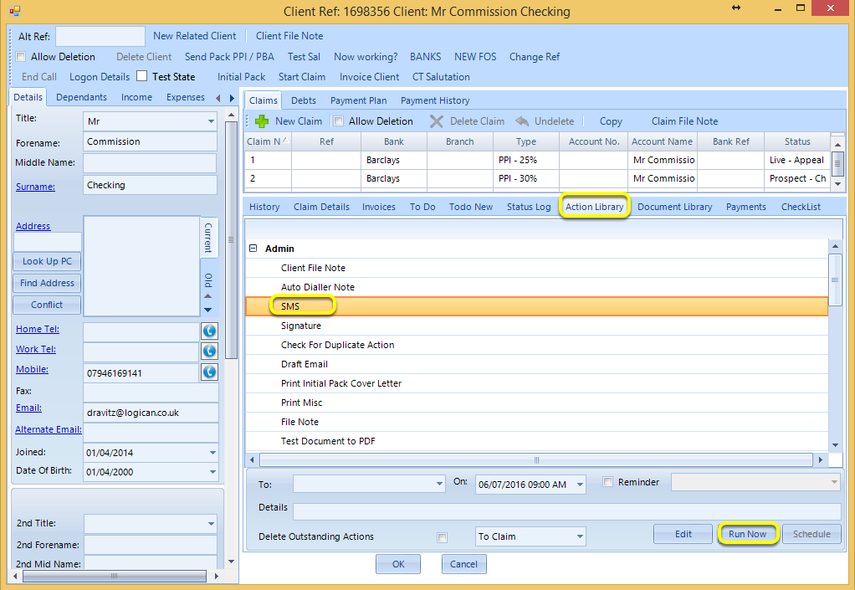
Task: Open the To Claim dropdown
Action: coord(531,537)
